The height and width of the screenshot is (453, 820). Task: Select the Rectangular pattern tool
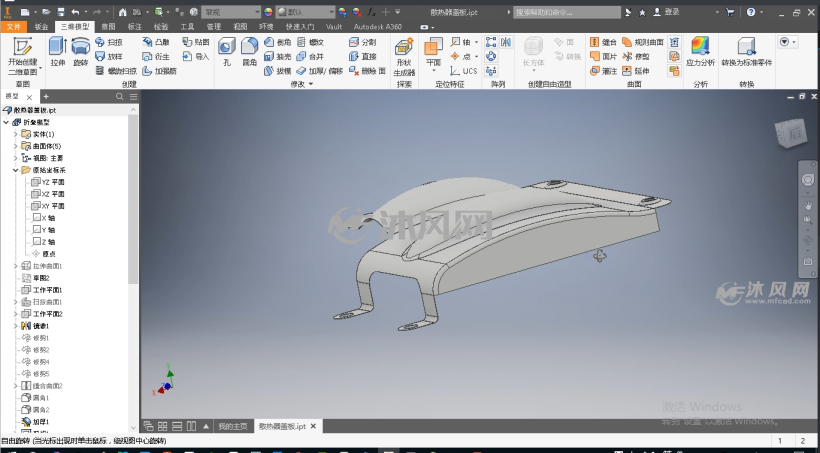[x=491, y=42]
